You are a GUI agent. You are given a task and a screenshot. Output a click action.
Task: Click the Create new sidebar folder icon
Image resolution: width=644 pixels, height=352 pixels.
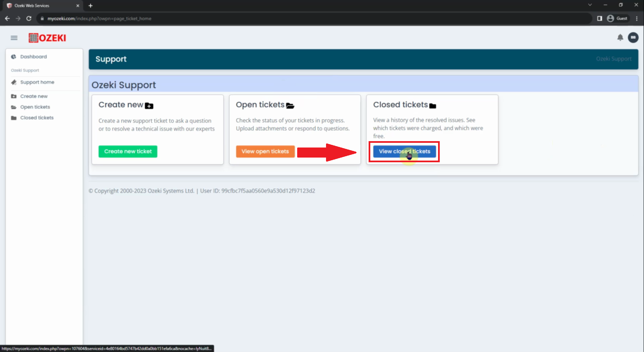coord(14,96)
